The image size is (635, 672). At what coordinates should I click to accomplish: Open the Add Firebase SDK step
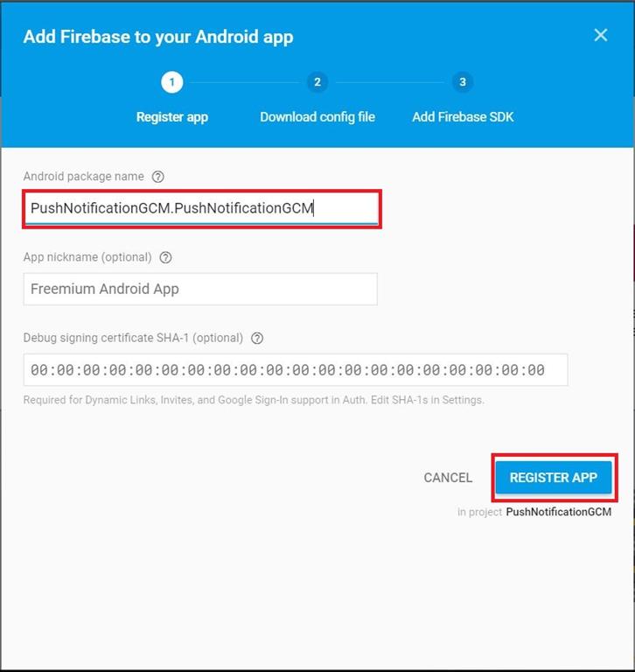(x=463, y=117)
